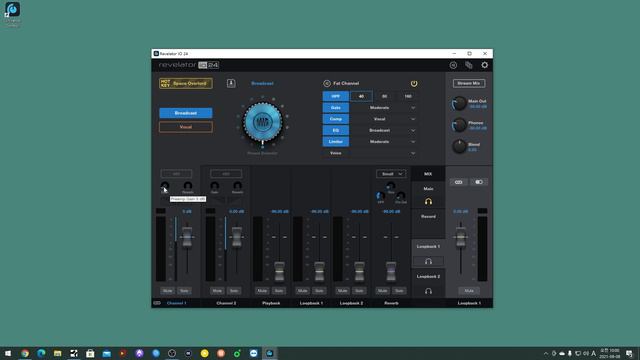Mute Channel 2
This screenshot has height=360, width=640.
(217, 291)
